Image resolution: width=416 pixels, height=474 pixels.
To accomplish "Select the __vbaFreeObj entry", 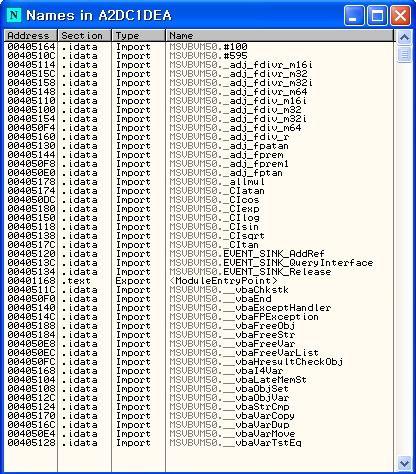I will tap(199, 326).
